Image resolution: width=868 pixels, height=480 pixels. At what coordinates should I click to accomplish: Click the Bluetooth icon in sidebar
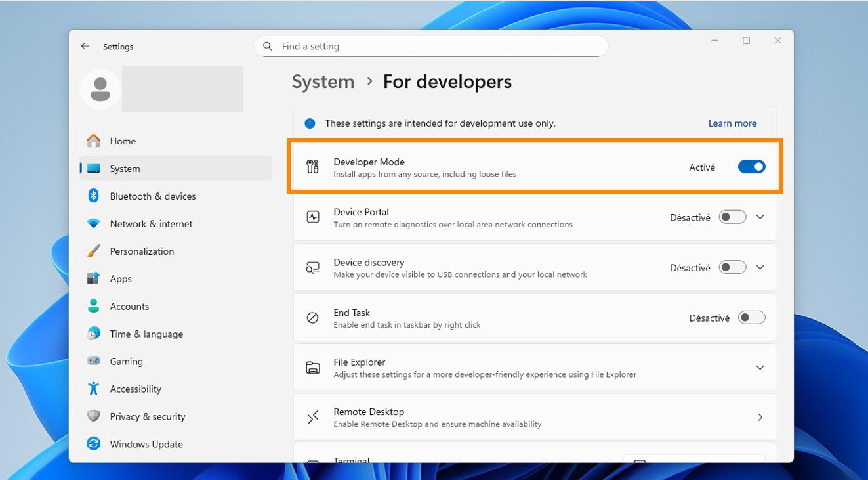(94, 196)
